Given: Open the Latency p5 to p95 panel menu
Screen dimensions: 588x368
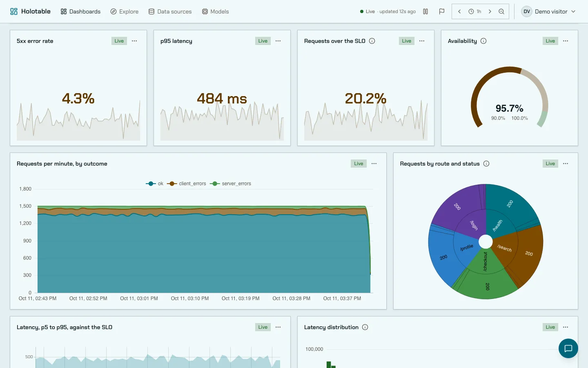Looking at the screenshot, I should pyautogui.click(x=278, y=327).
